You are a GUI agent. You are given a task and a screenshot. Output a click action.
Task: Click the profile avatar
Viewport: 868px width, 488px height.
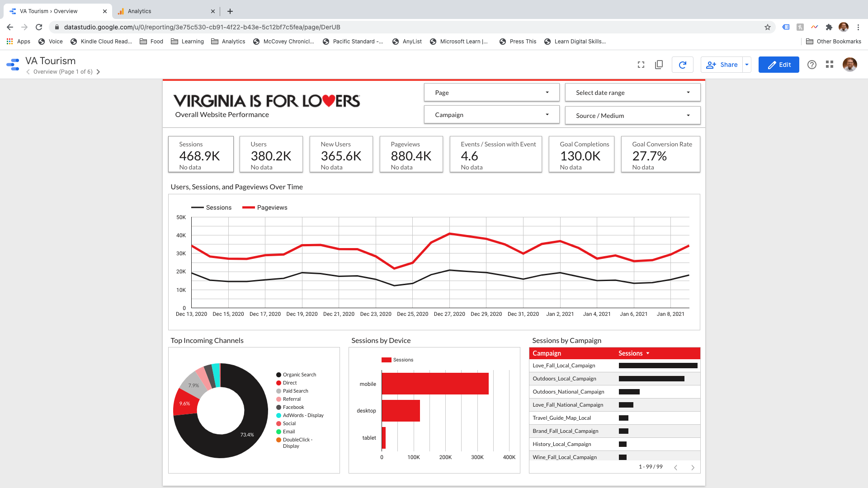coord(850,65)
